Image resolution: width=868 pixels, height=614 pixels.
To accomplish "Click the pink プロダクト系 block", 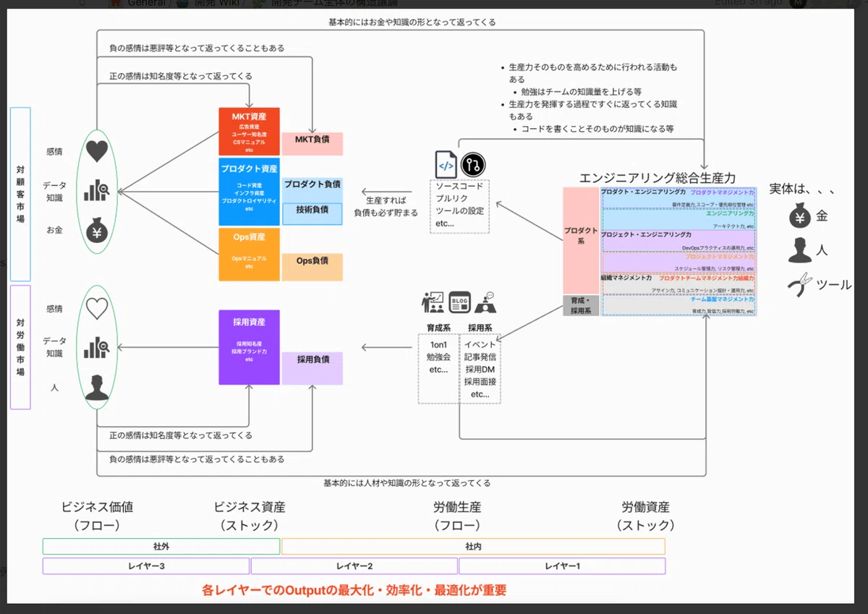I will pos(581,241).
